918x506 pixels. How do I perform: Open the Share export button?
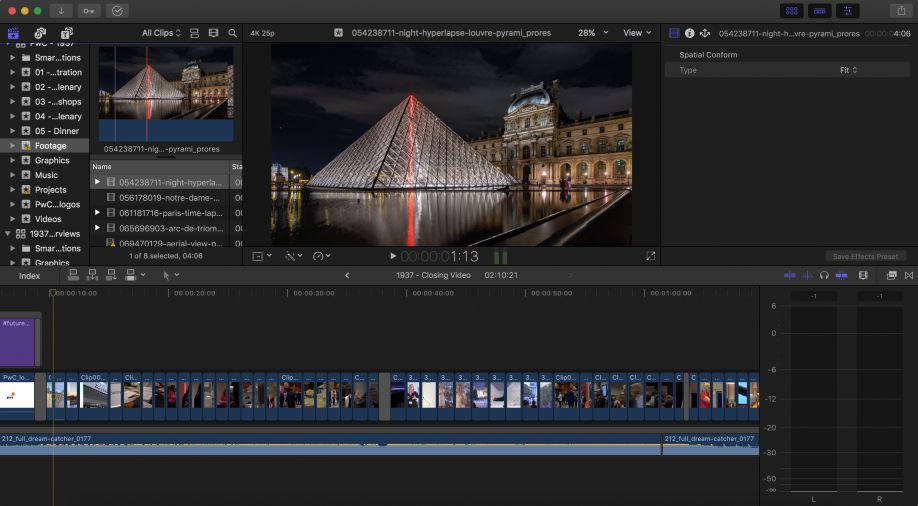(900, 10)
